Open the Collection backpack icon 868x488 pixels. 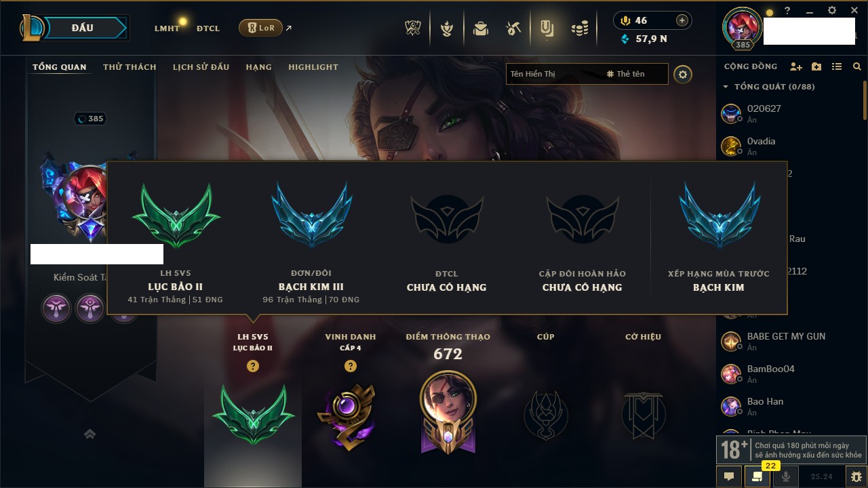click(x=481, y=28)
